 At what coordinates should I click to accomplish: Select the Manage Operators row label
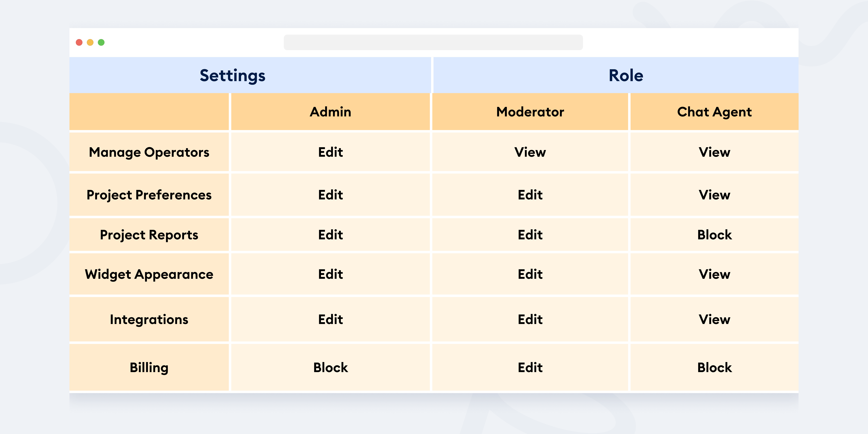coord(149,152)
